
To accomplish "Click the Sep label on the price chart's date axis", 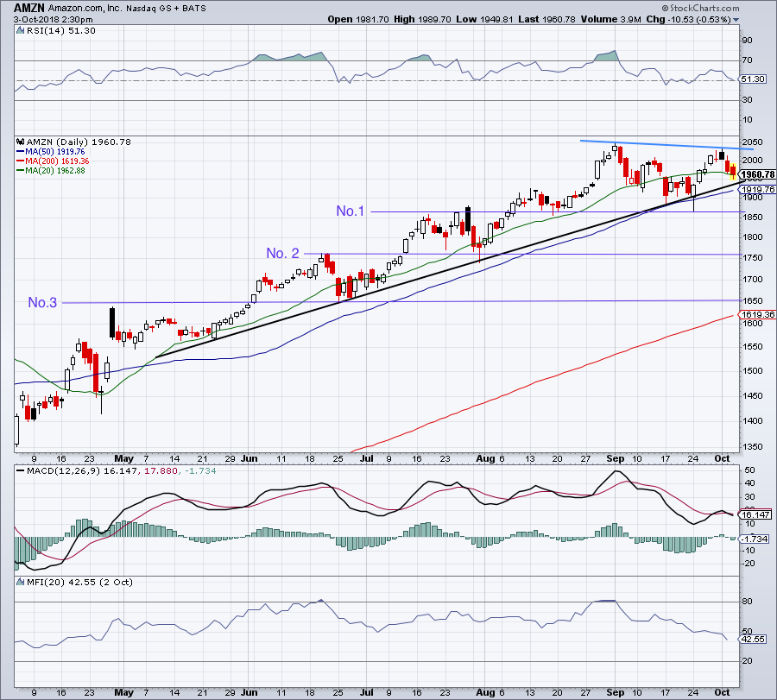I will 615,458.
